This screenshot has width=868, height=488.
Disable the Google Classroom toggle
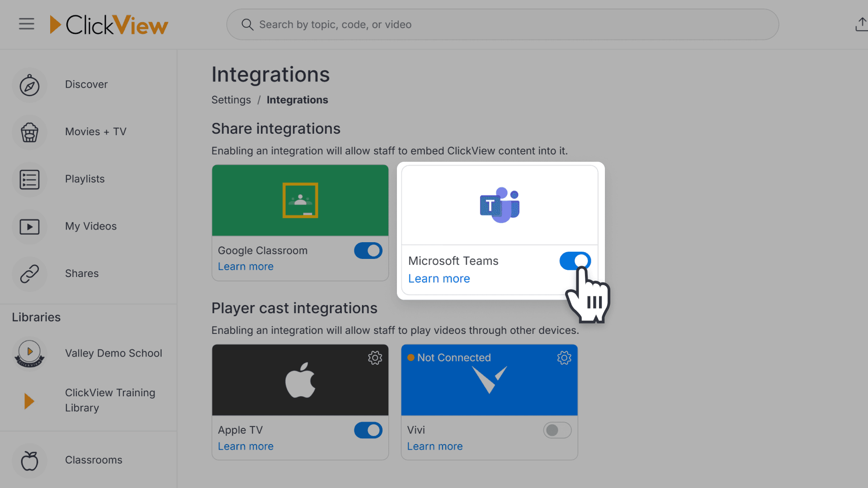368,251
